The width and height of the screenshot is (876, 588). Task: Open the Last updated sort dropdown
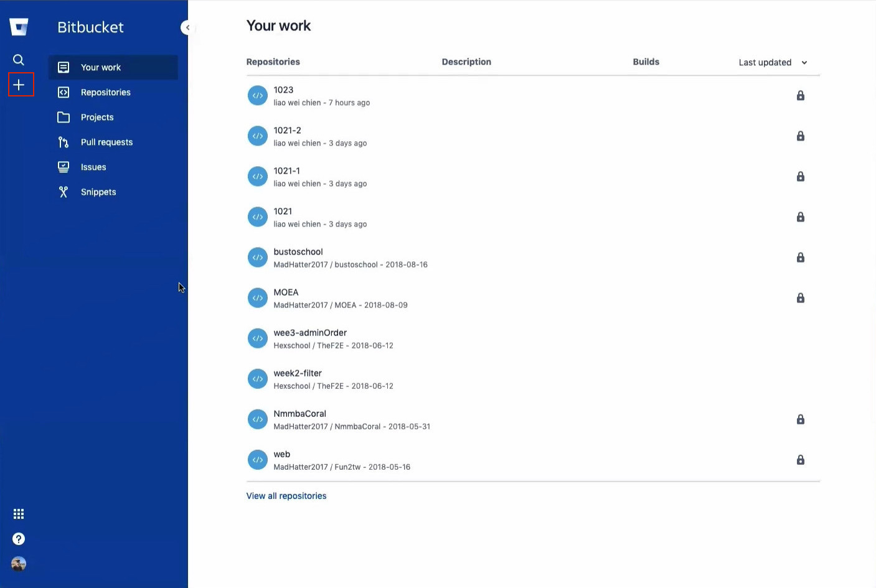coord(773,62)
